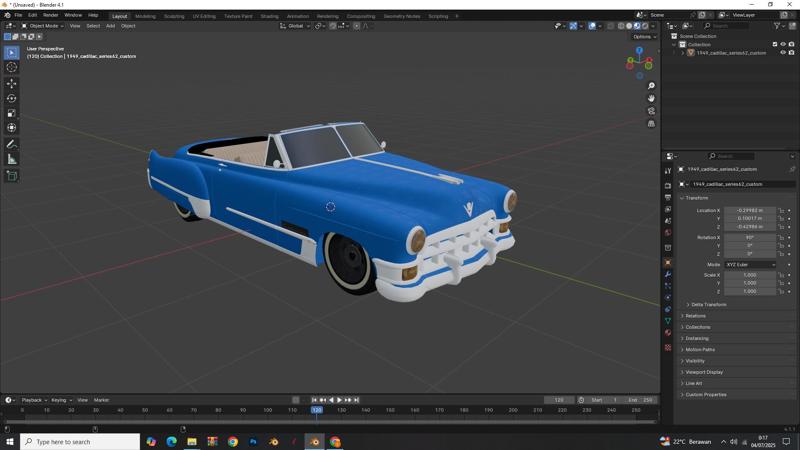Click the zoom magnifier viewport gizmo
Image resolution: width=800 pixels, height=450 pixels.
(651, 86)
